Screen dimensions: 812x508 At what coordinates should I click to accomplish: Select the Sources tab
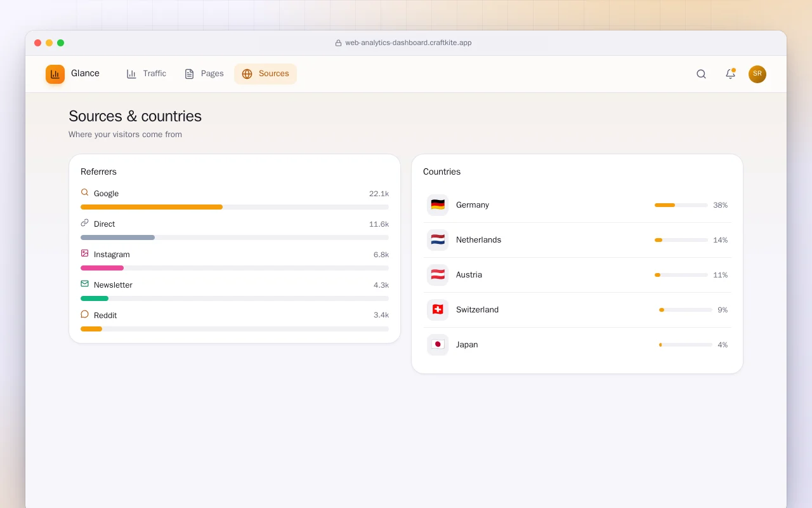265,74
